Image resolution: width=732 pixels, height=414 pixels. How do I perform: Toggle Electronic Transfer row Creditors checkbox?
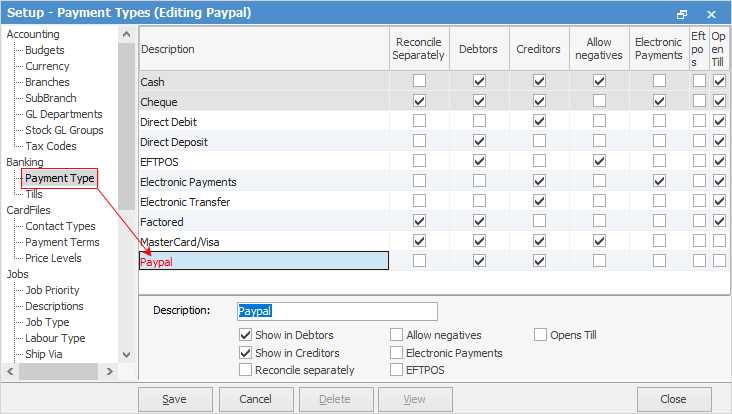click(539, 201)
